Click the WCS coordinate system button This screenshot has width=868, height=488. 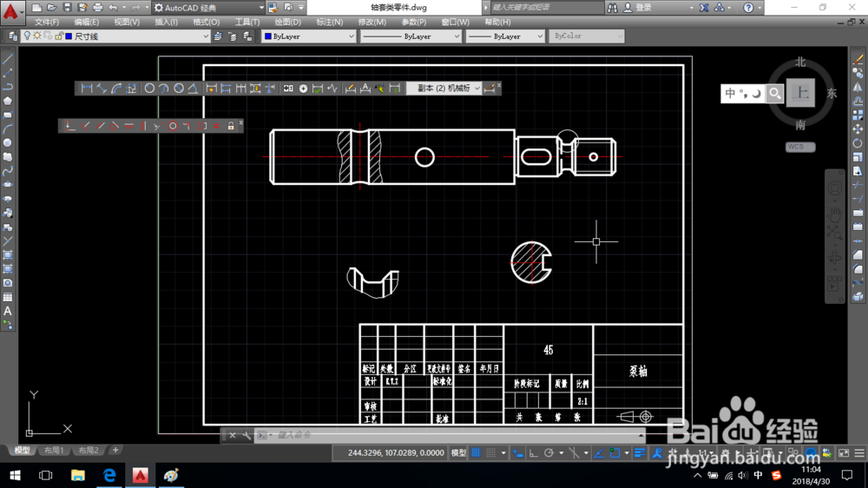(800, 147)
